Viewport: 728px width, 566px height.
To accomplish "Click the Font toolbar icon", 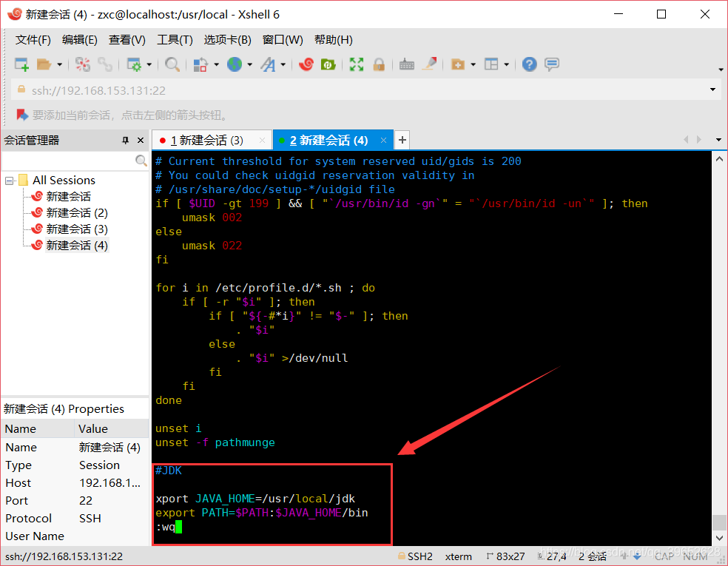I will (268, 64).
